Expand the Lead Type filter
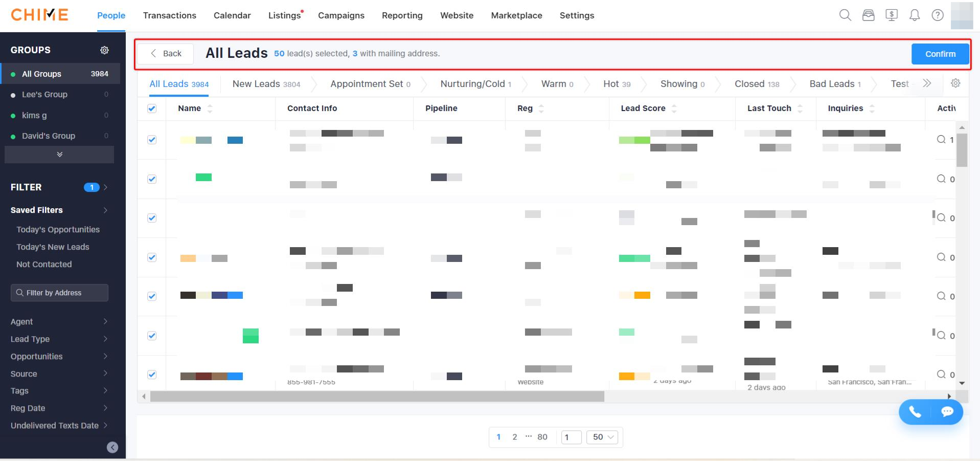Viewport: 980px width, 461px height. point(59,339)
